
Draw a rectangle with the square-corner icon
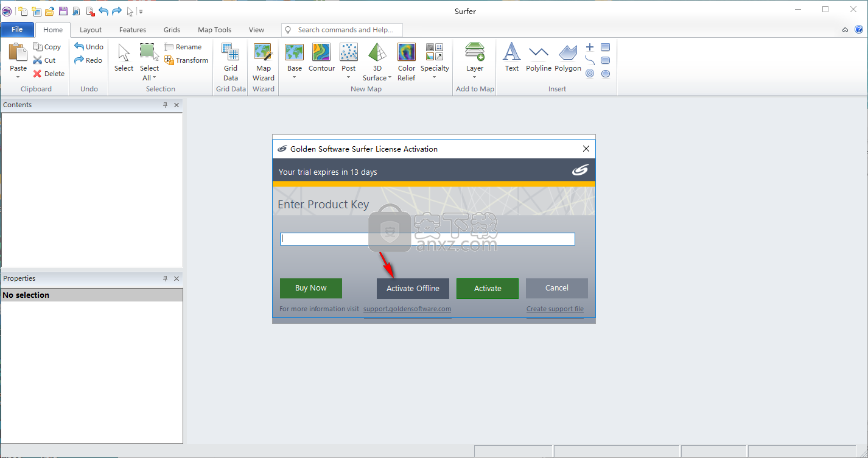pyautogui.click(x=605, y=47)
